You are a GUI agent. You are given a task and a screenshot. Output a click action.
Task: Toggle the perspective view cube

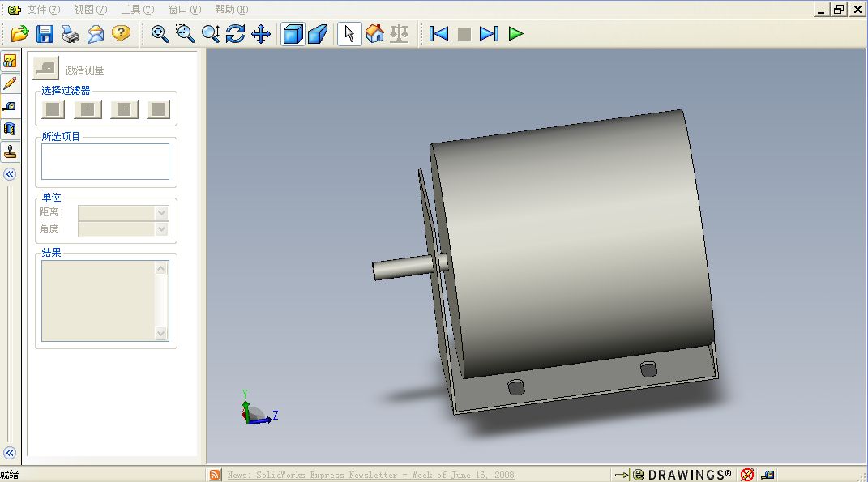pyautogui.click(x=318, y=34)
